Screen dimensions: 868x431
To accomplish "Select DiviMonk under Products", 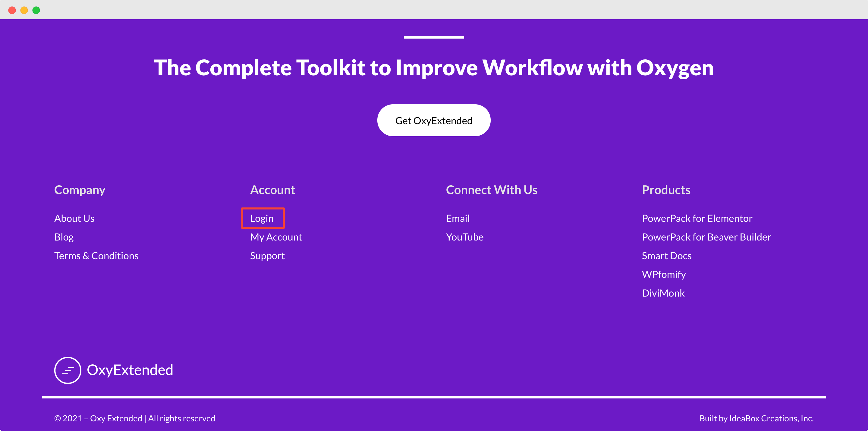I will pyautogui.click(x=663, y=293).
